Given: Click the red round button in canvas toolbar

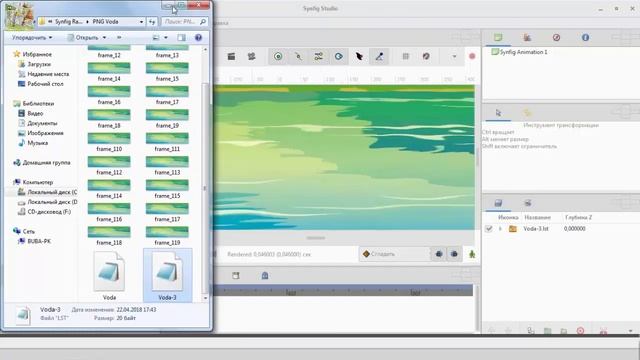Looking at the screenshot, I should tap(472, 56).
